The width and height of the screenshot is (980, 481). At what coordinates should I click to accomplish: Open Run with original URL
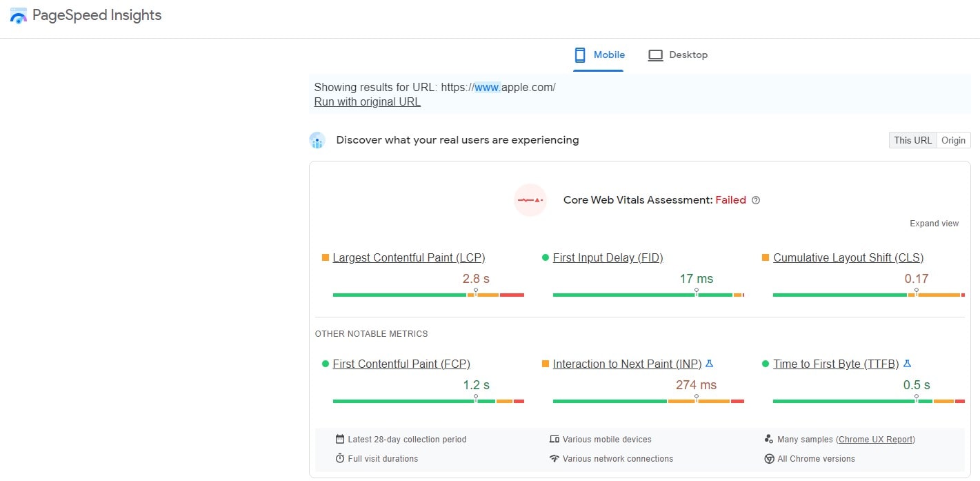367,101
